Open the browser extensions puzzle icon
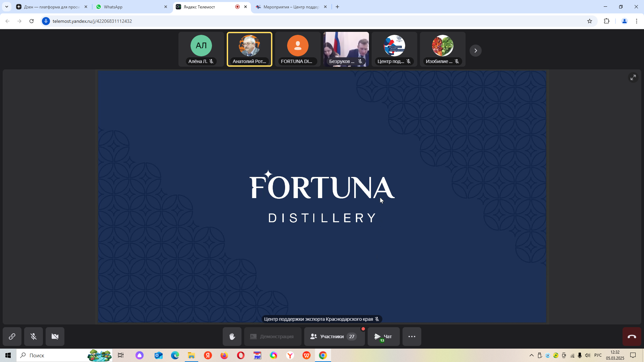 click(606, 21)
